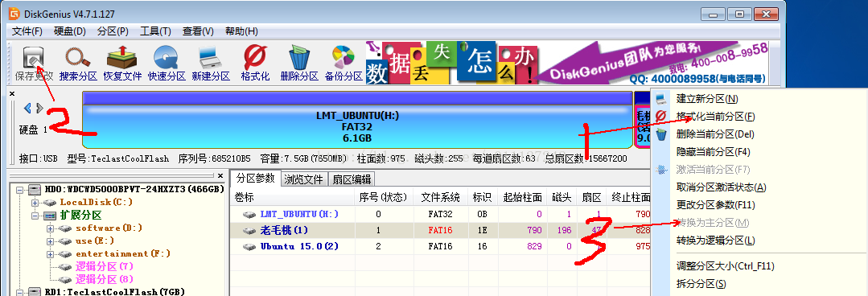Collapse the 扩展分区 tree node
Screen dimensions: 868x296
click(x=35, y=216)
